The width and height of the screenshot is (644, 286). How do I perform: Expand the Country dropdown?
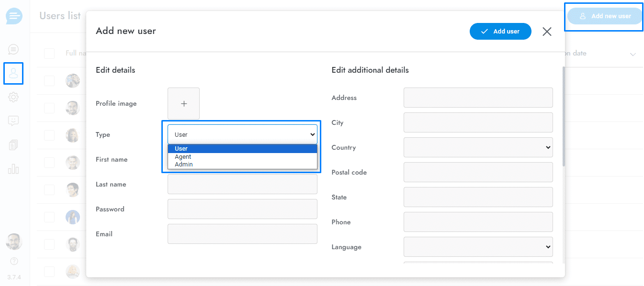(x=478, y=147)
